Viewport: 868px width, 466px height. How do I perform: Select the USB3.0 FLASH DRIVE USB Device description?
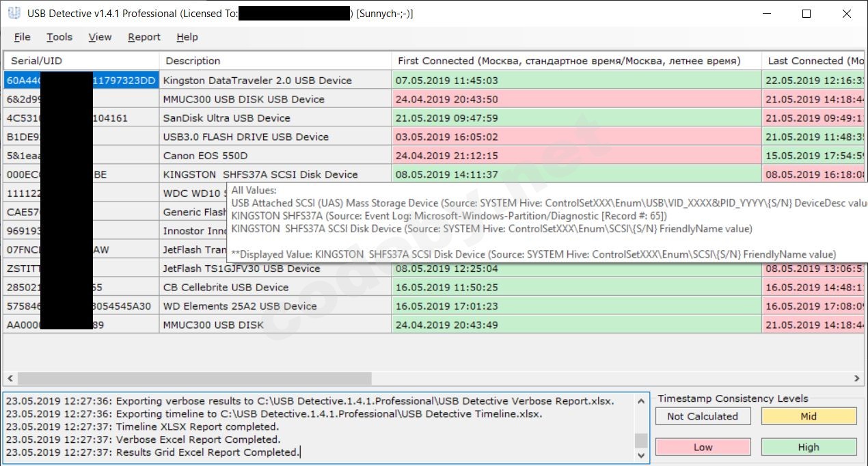pos(275,137)
